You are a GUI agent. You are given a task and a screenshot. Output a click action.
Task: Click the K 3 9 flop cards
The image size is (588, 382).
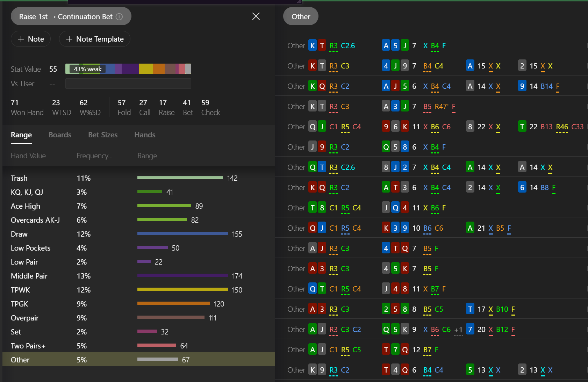pyautogui.click(x=395, y=228)
